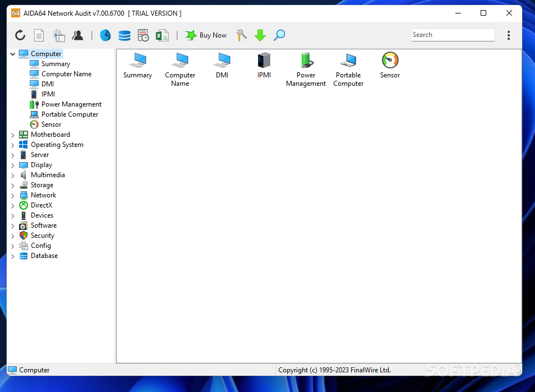535x392 pixels.
Task: Select Computer Name in the tree
Action: (67, 74)
